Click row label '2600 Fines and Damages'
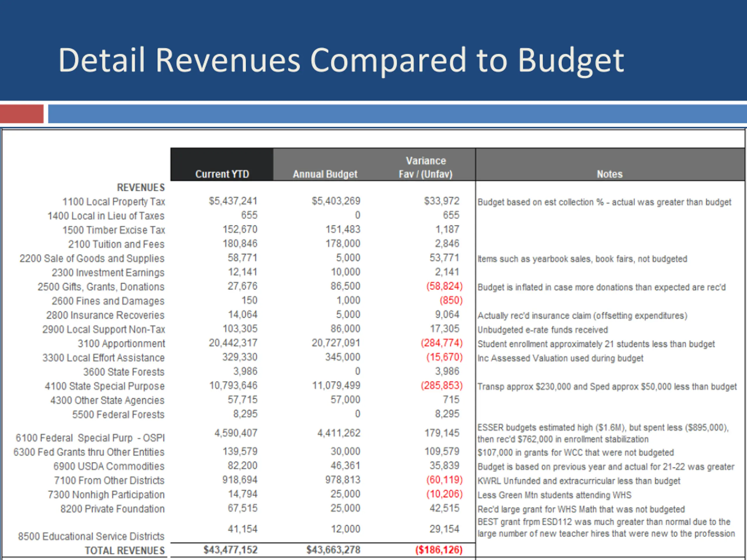 (x=108, y=301)
